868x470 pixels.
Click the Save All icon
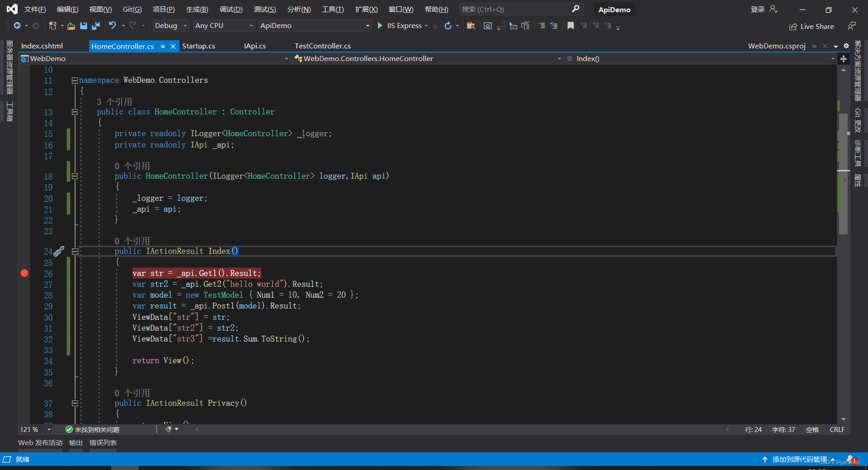point(95,26)
